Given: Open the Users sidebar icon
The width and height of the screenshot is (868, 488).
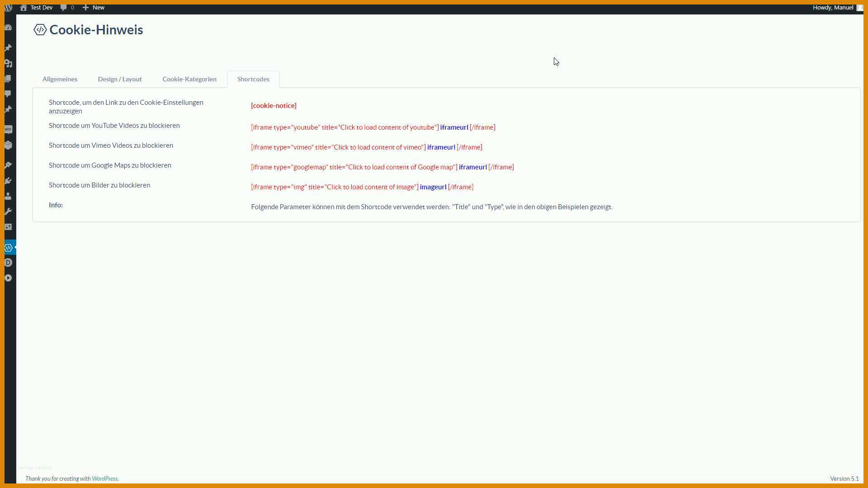Looking at the screenshot, I should [x=8, y=196].
